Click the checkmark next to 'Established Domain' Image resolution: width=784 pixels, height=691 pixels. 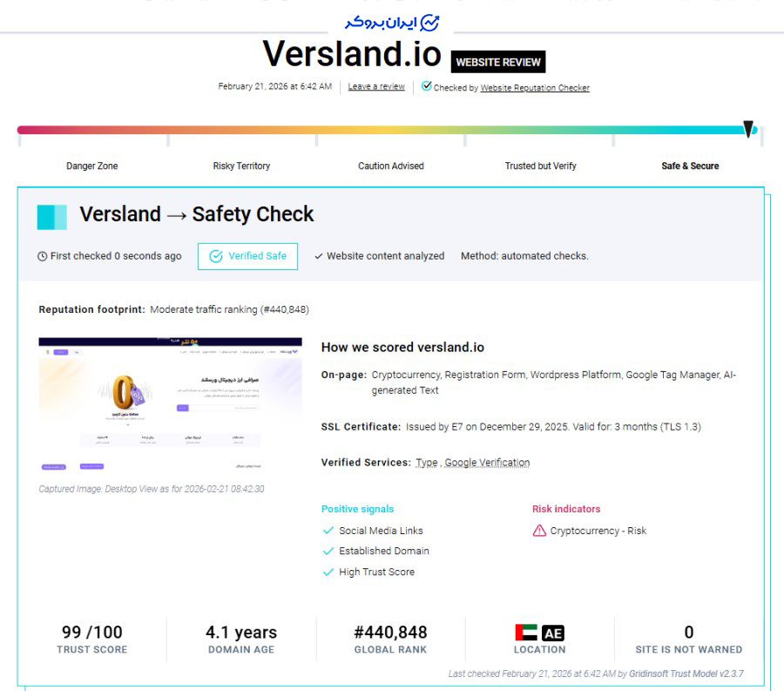(328, 551)
